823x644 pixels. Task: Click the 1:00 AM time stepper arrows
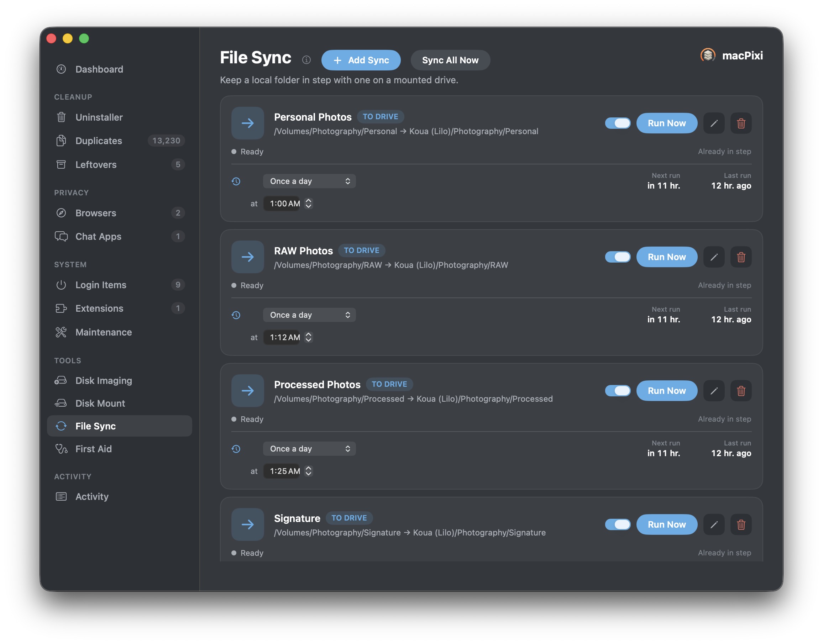[308, 204]
